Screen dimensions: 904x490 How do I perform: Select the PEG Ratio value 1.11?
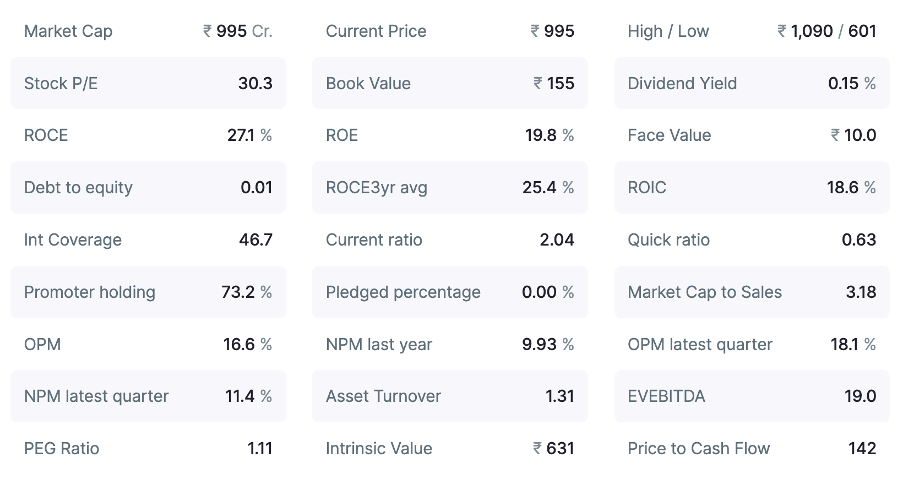[x=259, y=448]
